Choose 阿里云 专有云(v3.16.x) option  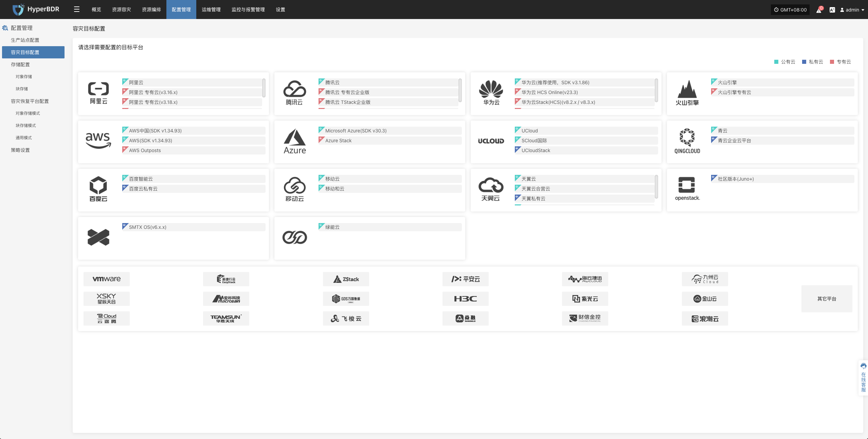click(x=192, y=92)
